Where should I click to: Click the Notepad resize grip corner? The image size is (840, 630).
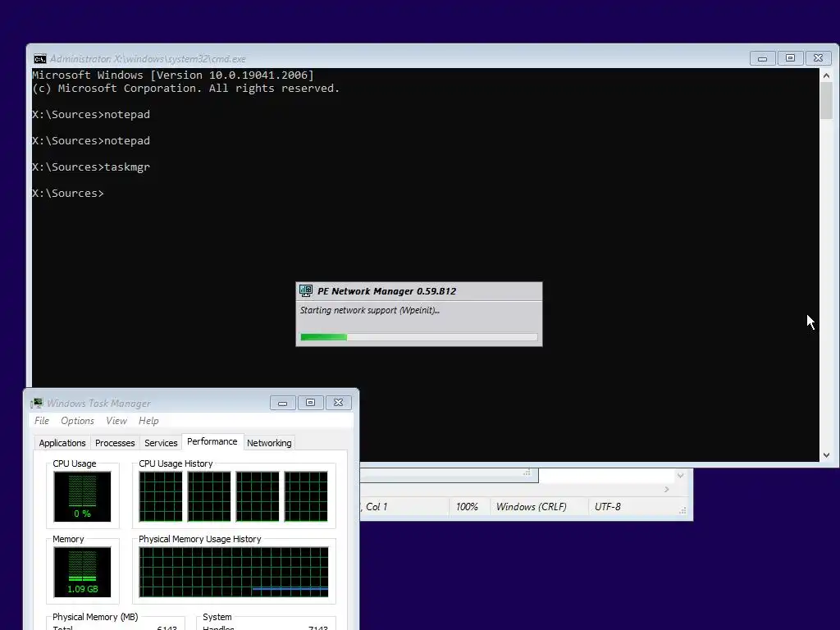point(683,511)
